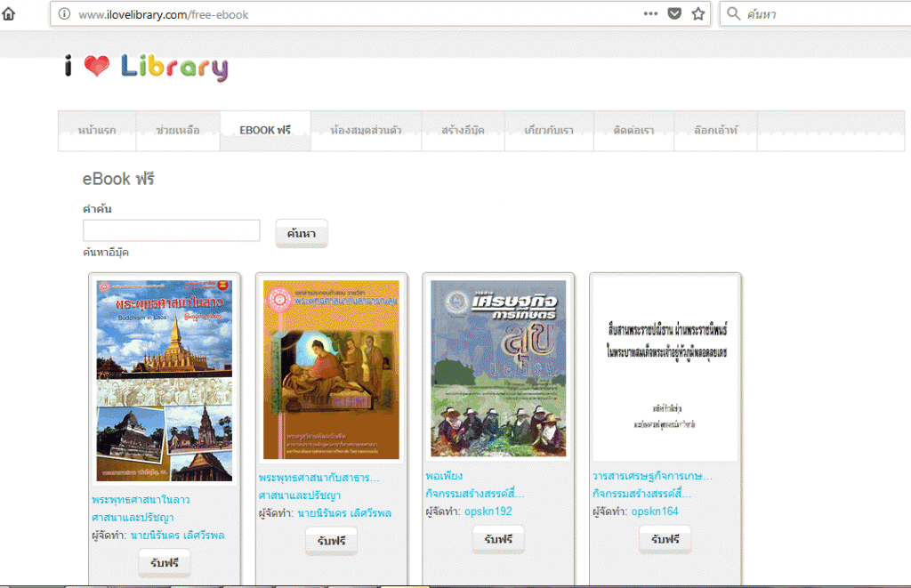The image size is (911, 588).
Task: Click ศาสนาและปรัชญา category under first book
Action: tap(133, 517)
